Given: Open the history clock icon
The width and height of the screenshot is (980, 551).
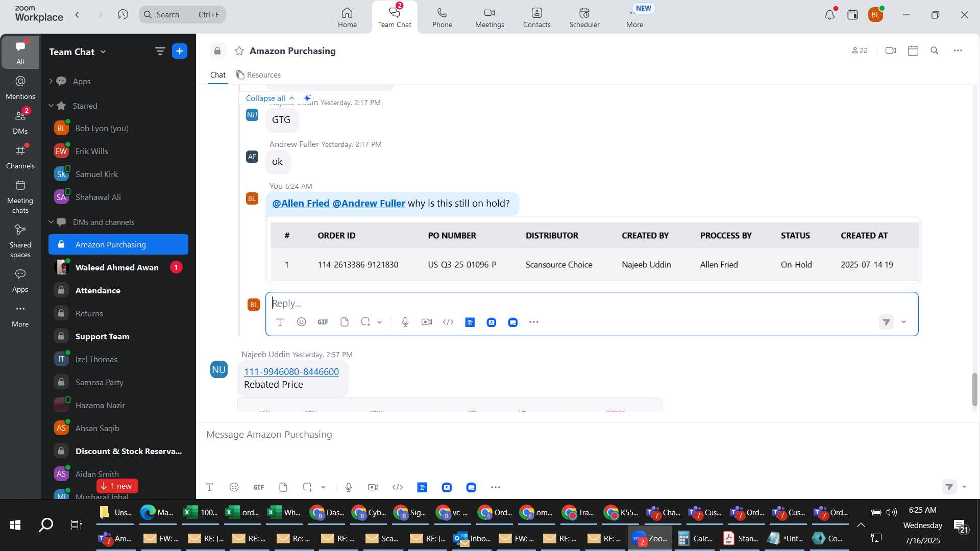Looking at the screenshot, I should [x=122, y=14].
